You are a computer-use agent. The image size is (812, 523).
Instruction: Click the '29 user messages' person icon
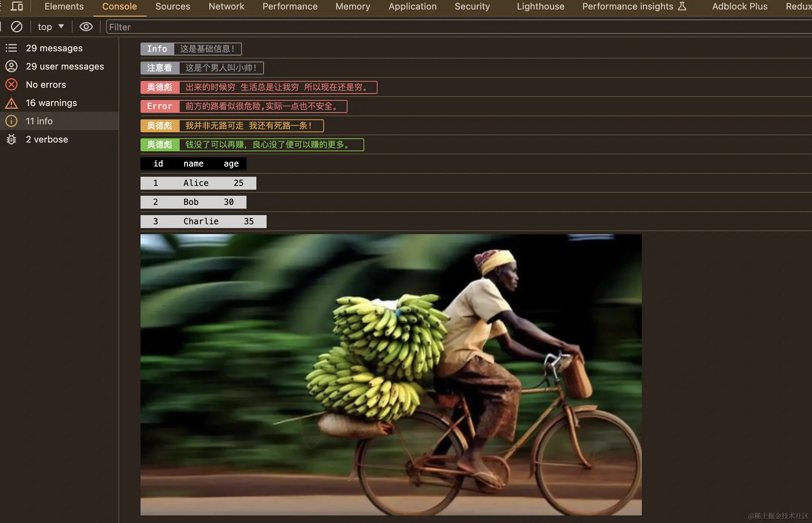11,66
